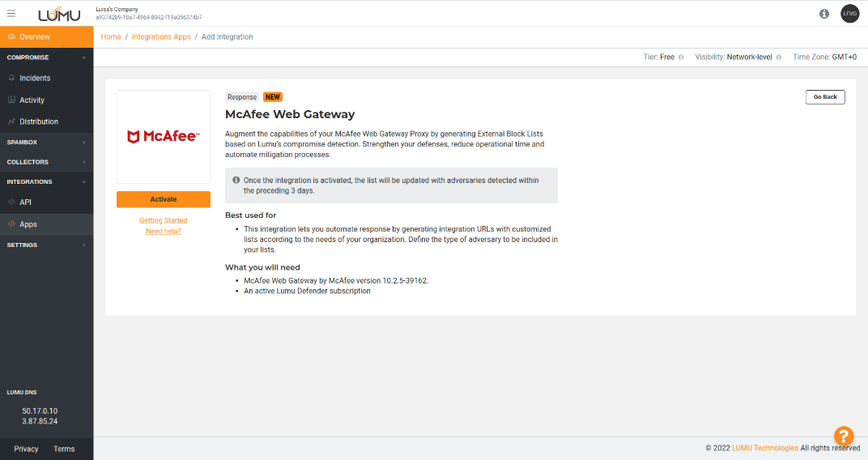Open the LFVG user avatar menu
868x460 pixels.
pos(849,14)
